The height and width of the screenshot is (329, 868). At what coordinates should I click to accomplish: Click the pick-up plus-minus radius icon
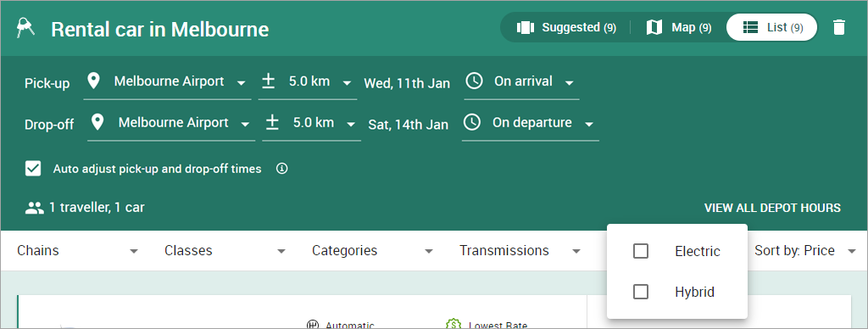tap(269, 82)
